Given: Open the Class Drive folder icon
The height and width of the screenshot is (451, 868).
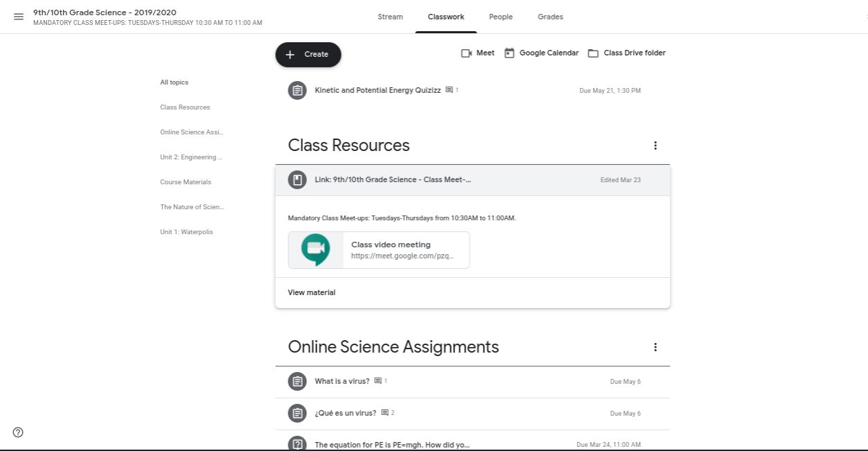Looking at the screenshot, I should [x=593, y=53].
